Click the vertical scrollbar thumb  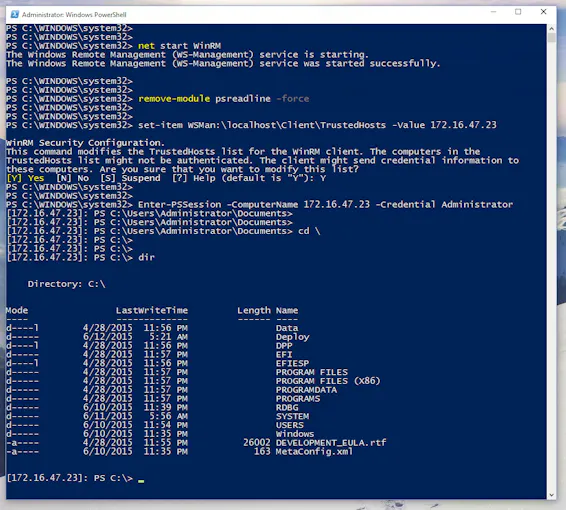tap(551, 38)
